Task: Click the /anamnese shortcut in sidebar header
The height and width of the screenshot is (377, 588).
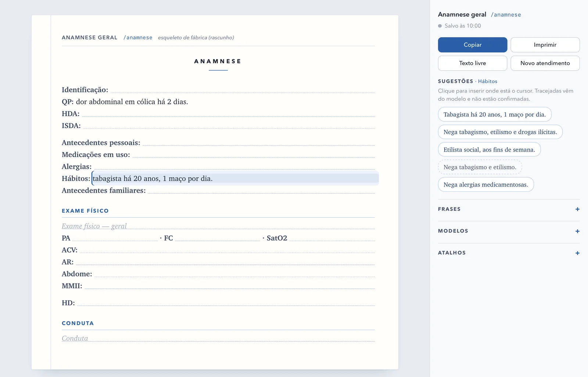Action: point(506,15)
